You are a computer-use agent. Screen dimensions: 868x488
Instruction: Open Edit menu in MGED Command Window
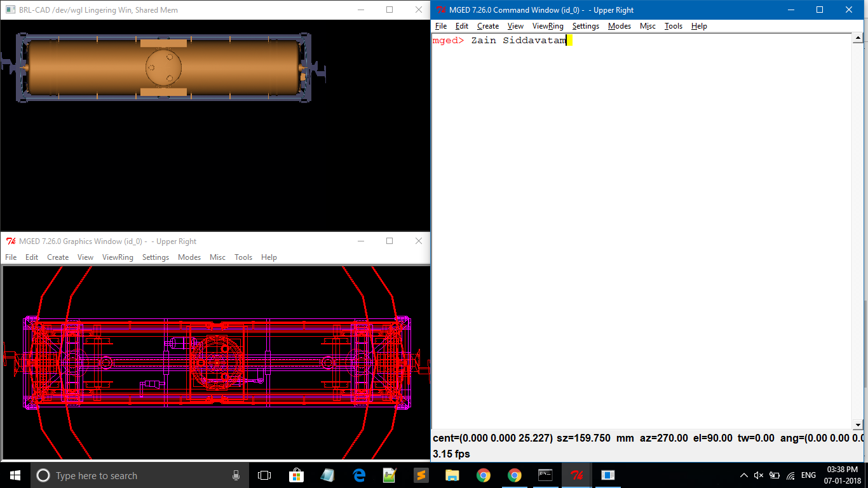462,26
